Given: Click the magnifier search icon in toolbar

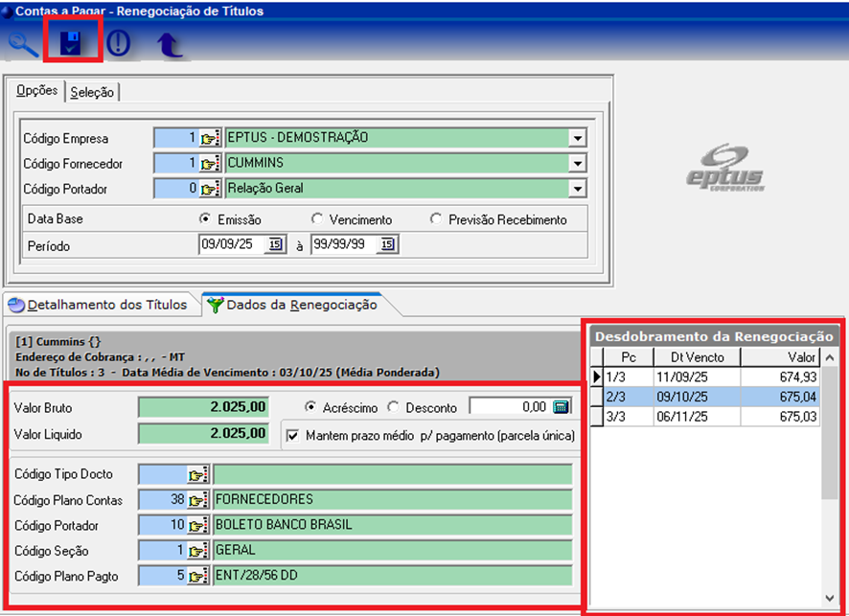Looking at the screenshot, I should [x=23, y=44].
